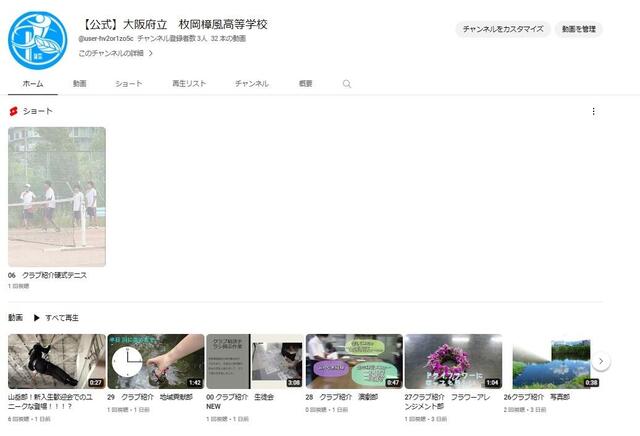Click the チャンネルをカスタマイズ button
Viewport: 640px width, 436px height.
[x=503, y=29]
